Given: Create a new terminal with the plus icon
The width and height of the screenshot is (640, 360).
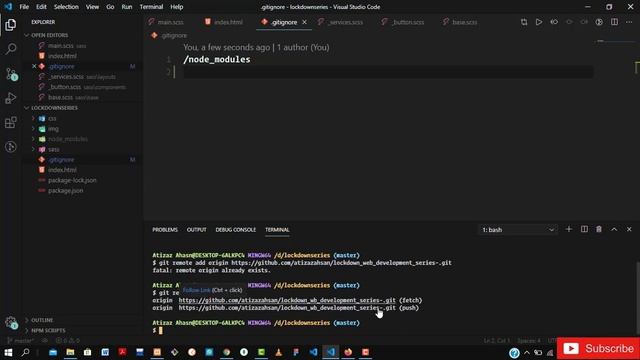Looking at the screenshot, I should (569, 229).
